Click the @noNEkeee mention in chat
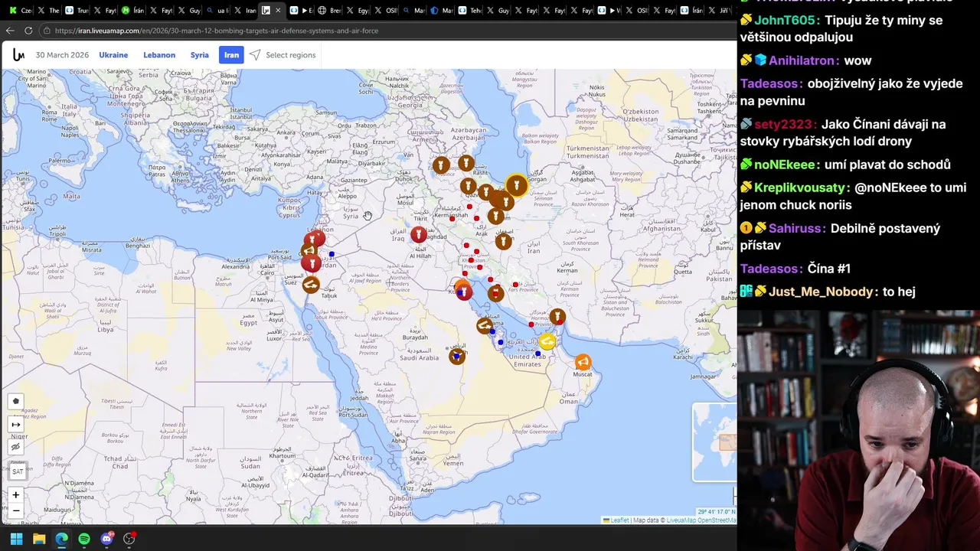 point(892,187)
